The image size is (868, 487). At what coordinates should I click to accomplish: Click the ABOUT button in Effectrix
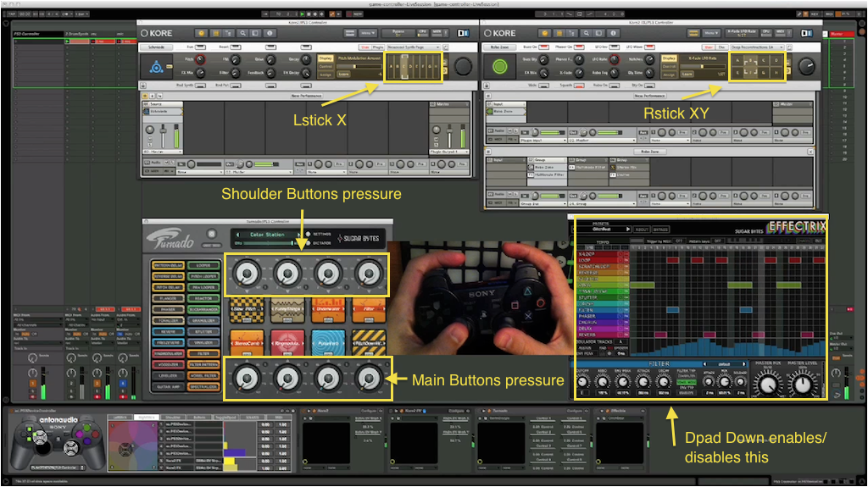point(643,230)
